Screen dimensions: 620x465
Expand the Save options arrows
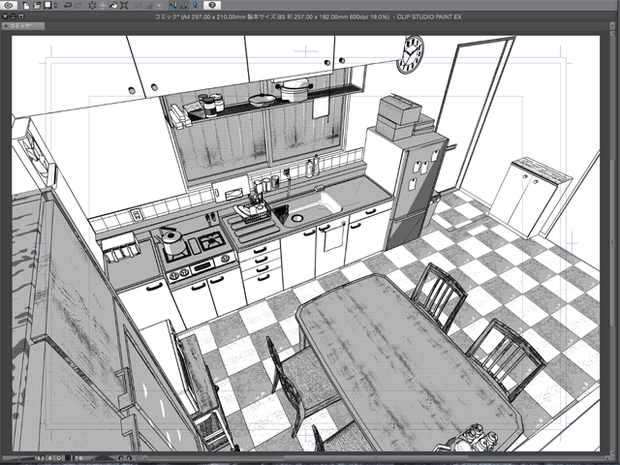[55, 6]
